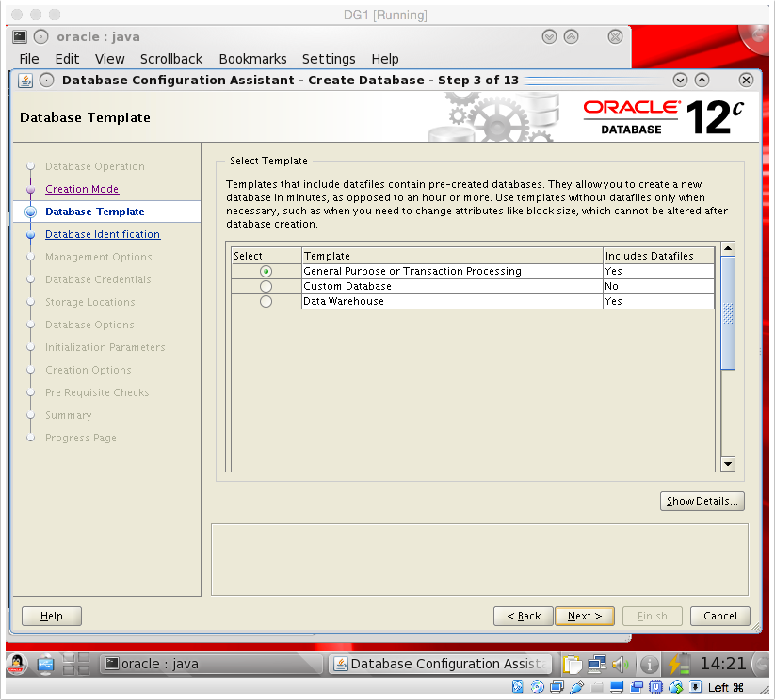Click VirtualBox display monitor icon

[x=616, y=687]
